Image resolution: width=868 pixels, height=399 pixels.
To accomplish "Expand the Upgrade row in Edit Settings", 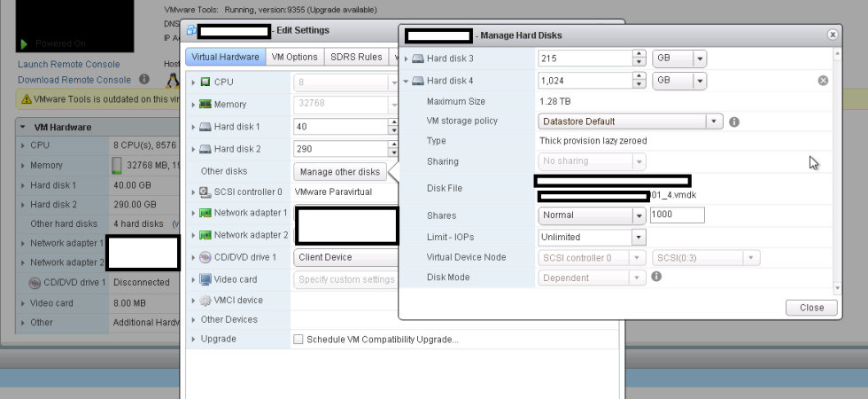I will 193,339.
